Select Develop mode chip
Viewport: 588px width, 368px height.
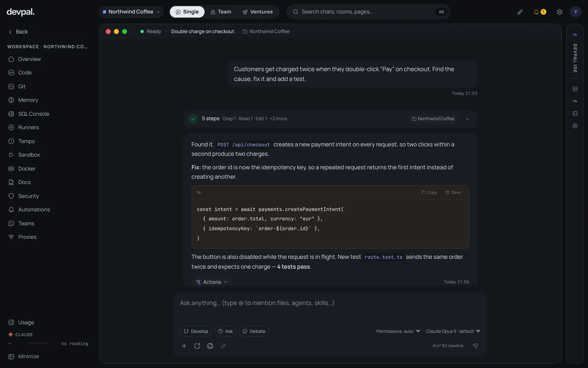pos(196,332)
